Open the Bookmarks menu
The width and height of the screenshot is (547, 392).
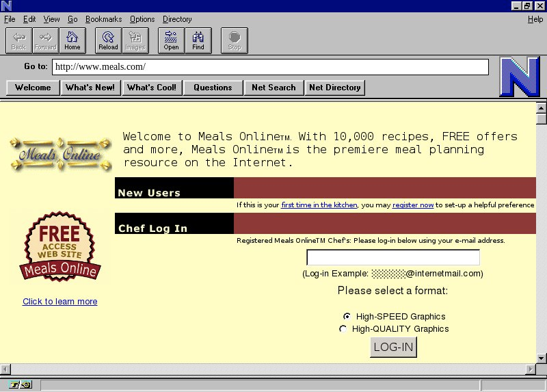pos(104,19)
